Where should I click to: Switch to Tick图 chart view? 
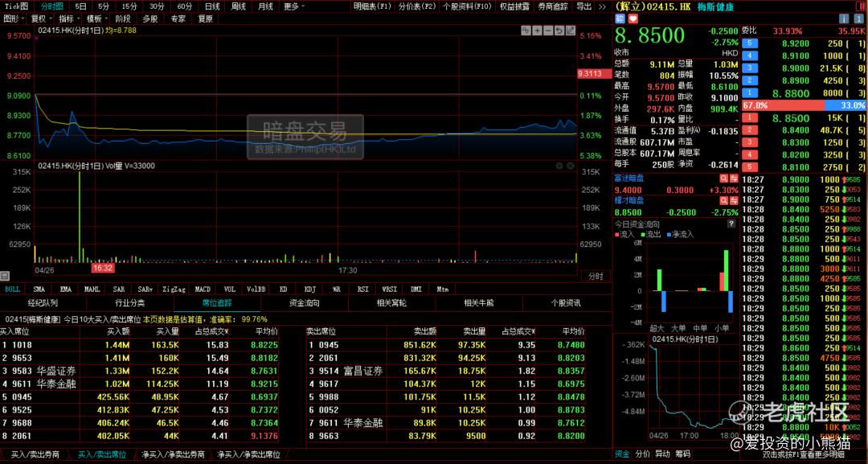17,6
